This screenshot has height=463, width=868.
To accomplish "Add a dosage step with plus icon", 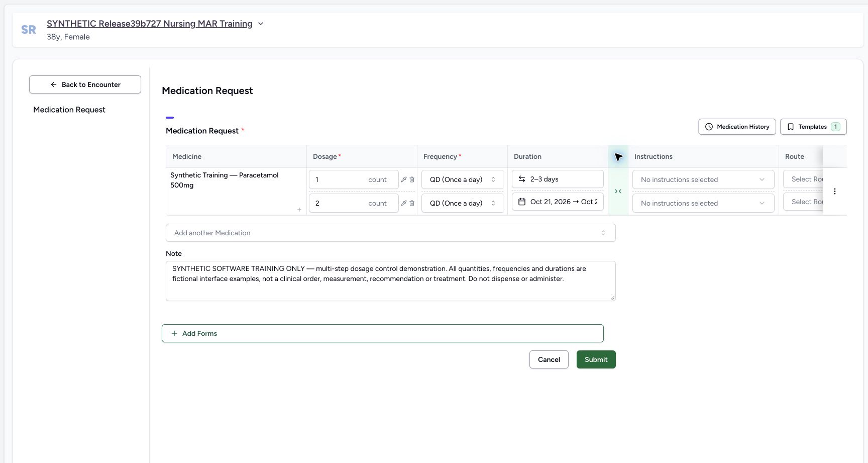I will pyautogui.click(x=299, y=210).
